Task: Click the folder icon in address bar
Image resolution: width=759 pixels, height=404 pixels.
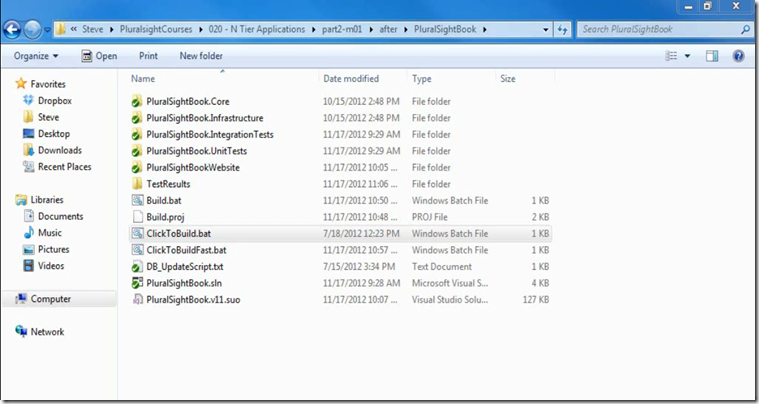Action: point(60,29)
